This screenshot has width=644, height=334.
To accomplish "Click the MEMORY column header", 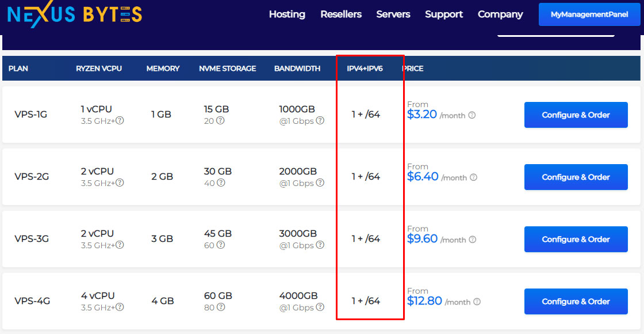I will click(163, 69).
